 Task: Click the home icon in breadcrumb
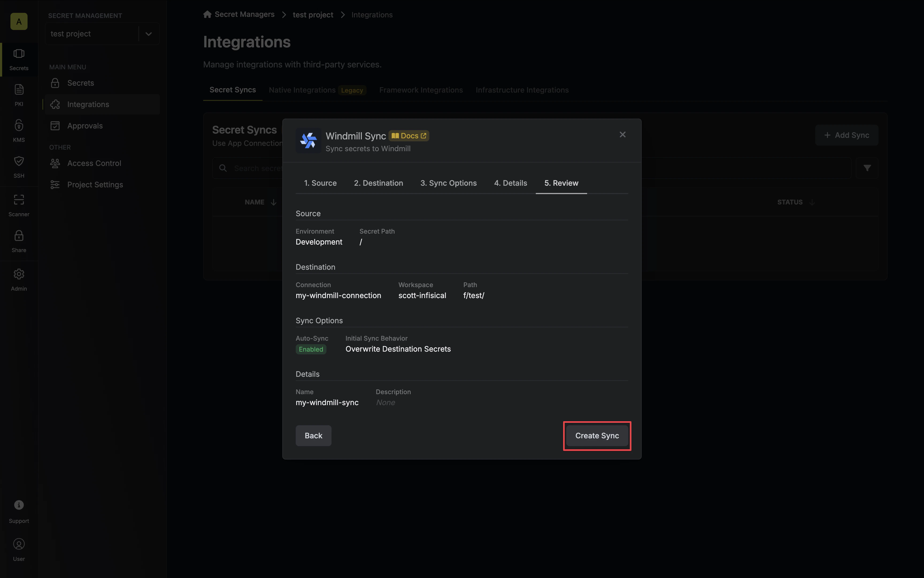coord(207,14)
